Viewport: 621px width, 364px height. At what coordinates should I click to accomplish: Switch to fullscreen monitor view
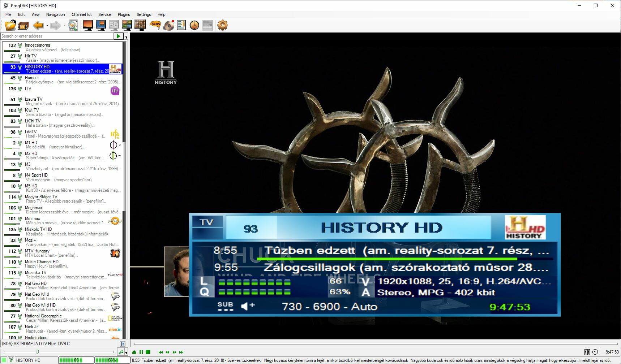pyautogui.click(x=88, y=25)
